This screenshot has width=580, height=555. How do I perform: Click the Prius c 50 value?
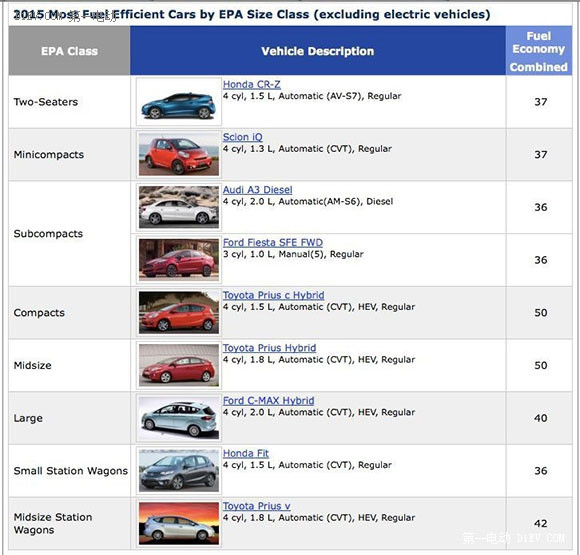pos(540,313)
